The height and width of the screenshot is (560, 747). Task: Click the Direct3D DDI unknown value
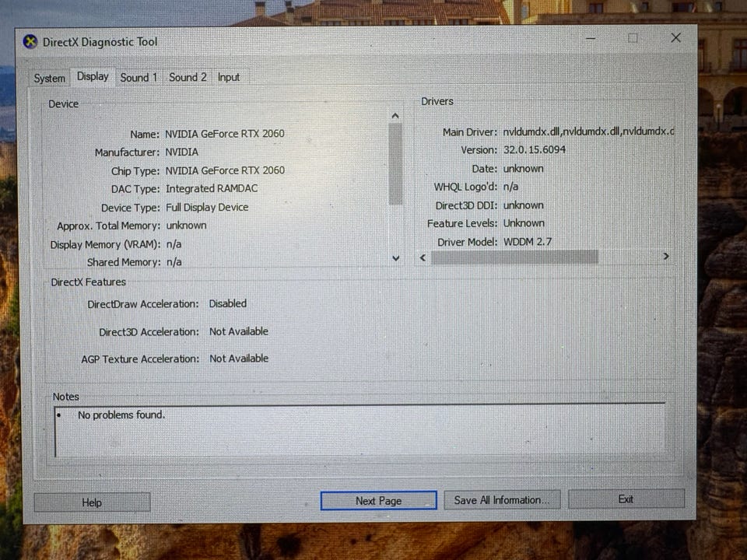tap(523, 205)
